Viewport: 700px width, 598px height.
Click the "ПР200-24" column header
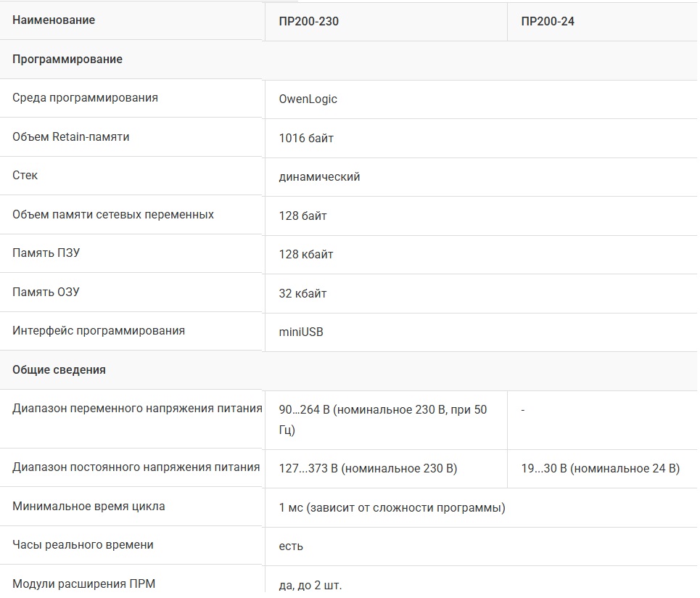[x=548, y=21]
